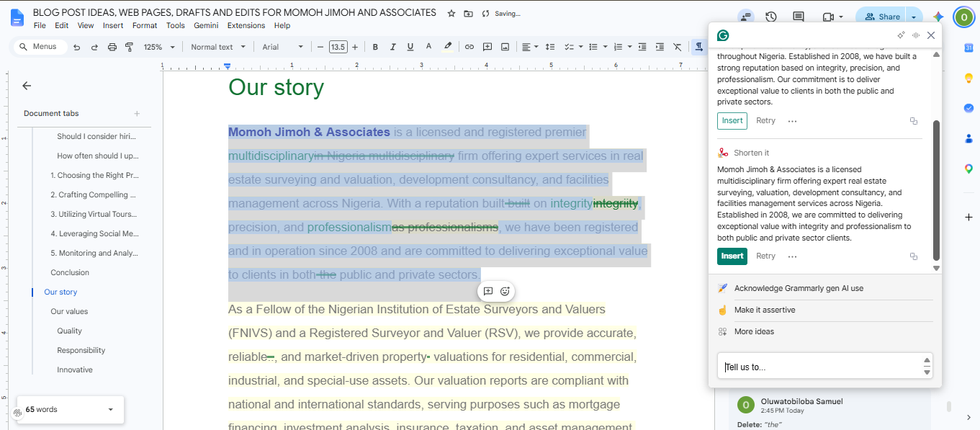Click the Decrease indent icon
Image resolution: width=980 pixels, height=430 pixels.
[642, 47]
